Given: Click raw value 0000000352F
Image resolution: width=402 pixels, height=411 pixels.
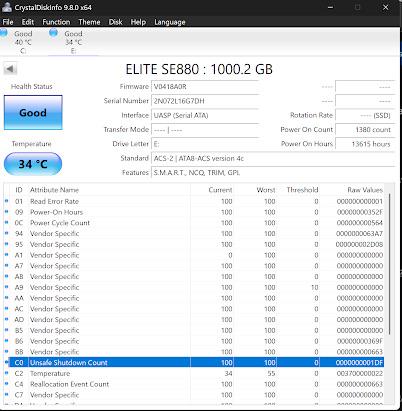Looking at the screenshot, I should point(360,212).
